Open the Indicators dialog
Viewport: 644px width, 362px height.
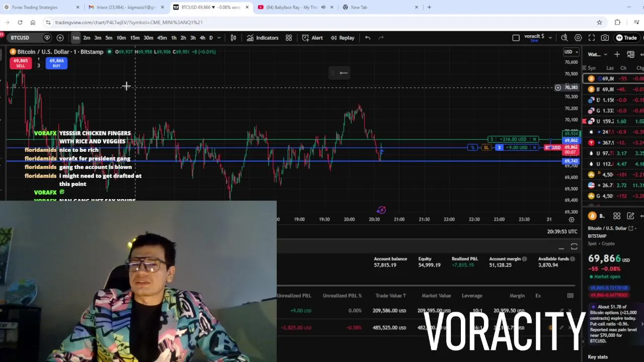click(x=262, y=38)
